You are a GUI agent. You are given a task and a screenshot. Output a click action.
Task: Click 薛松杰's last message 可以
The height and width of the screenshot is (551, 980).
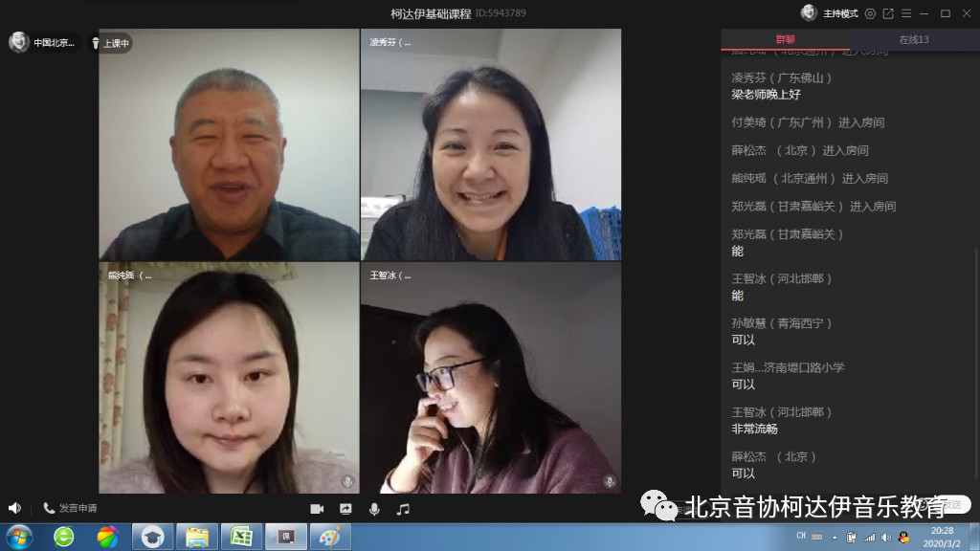coord(743,474)
